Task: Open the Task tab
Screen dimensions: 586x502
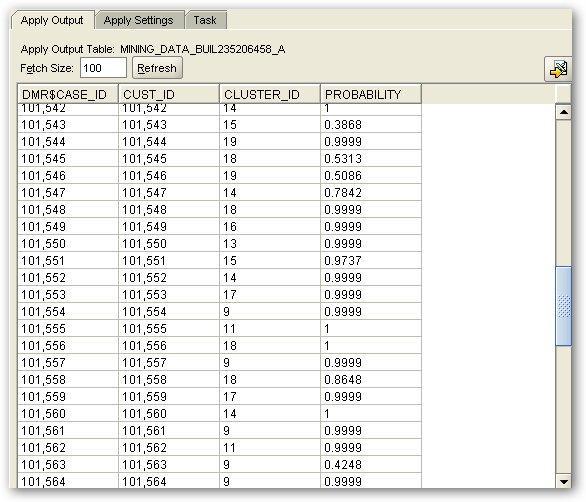Action: (205, 20)
